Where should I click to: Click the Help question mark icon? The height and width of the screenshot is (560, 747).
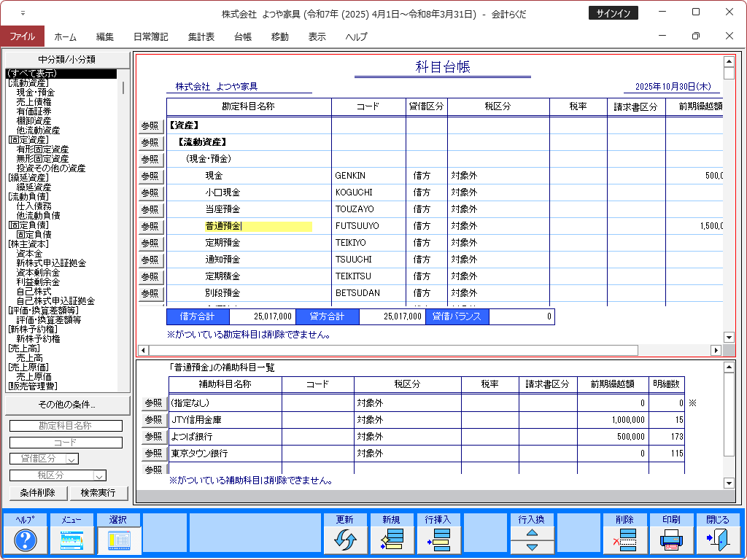[x=26, y=540]
